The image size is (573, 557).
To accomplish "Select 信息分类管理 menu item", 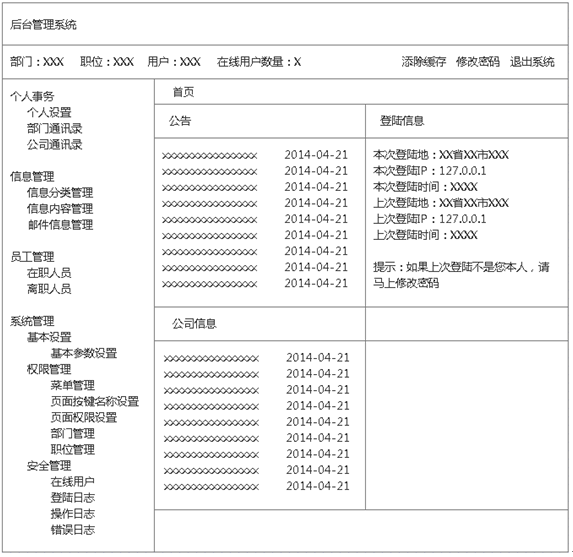I will tap(60, 193).
